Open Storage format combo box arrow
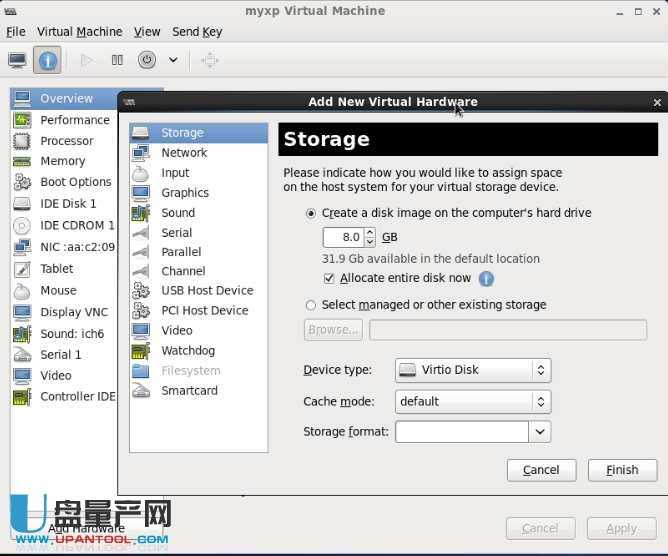This screenshot has height=556, width=668. pyautogui.click(x=540, y=432)
